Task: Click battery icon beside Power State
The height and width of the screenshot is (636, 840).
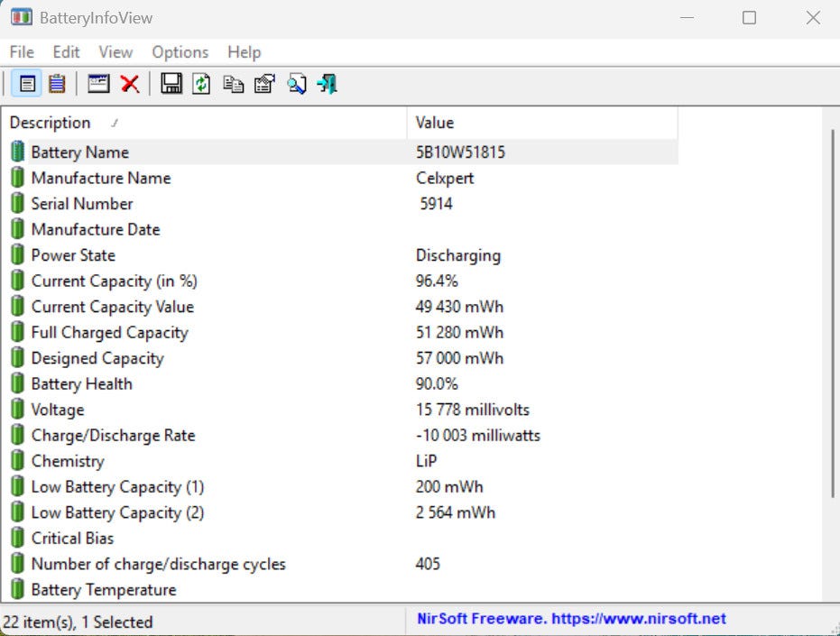Action: 18,254
